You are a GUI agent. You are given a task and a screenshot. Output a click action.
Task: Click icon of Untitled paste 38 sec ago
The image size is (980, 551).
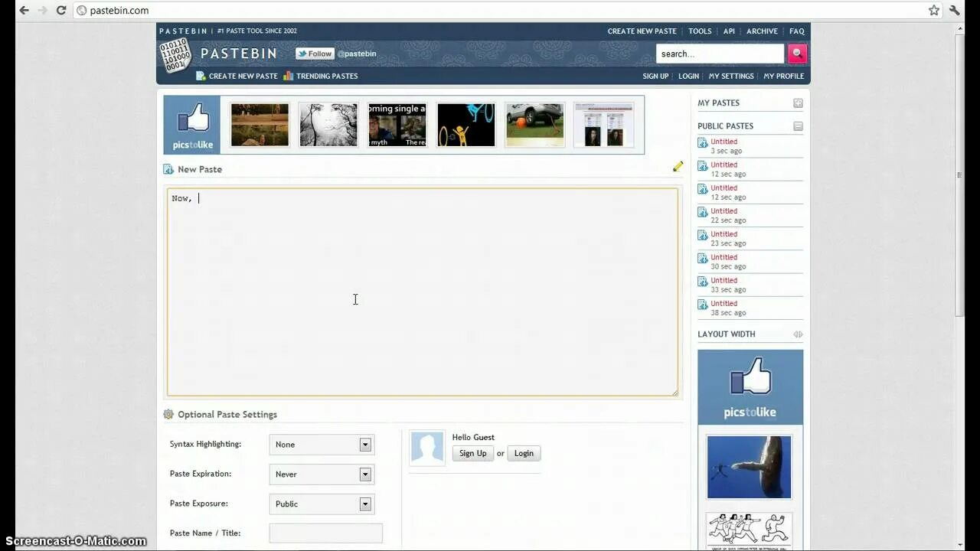tap(702, 305)
